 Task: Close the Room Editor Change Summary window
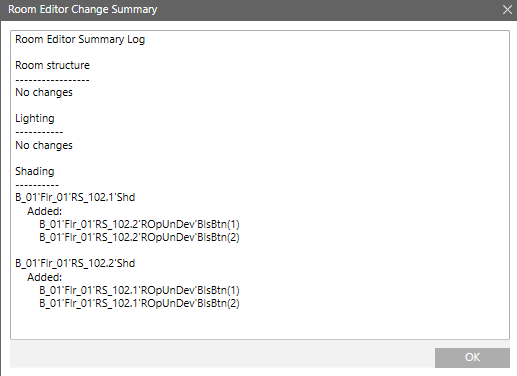(507, 10)
